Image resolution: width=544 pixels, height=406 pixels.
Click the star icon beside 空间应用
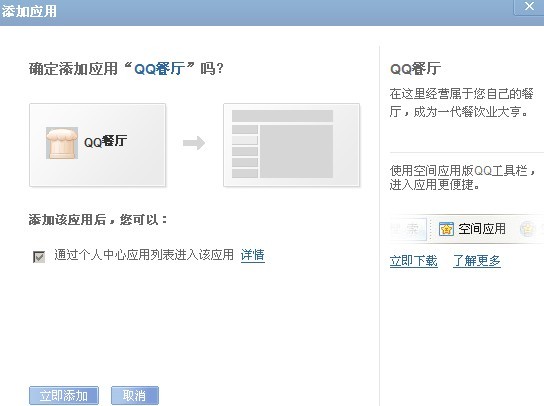pyautogui.click(x=446, y=229)
